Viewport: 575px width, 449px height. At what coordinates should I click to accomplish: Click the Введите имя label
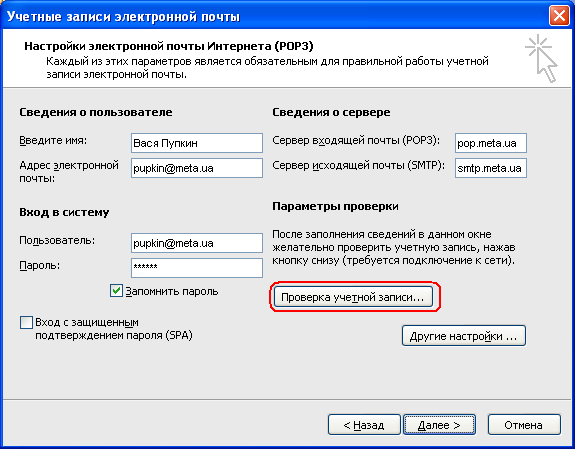53,140
